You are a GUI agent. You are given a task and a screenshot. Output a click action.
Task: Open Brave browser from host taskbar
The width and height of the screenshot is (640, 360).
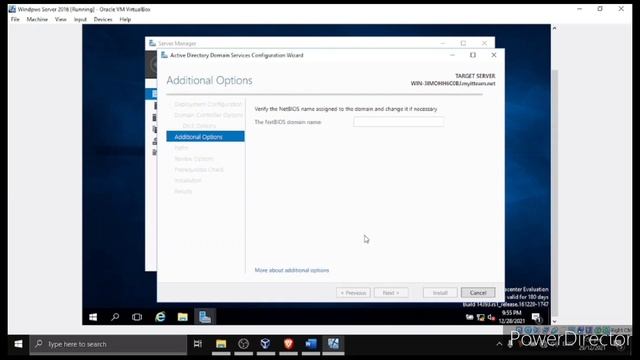(289, 344)
